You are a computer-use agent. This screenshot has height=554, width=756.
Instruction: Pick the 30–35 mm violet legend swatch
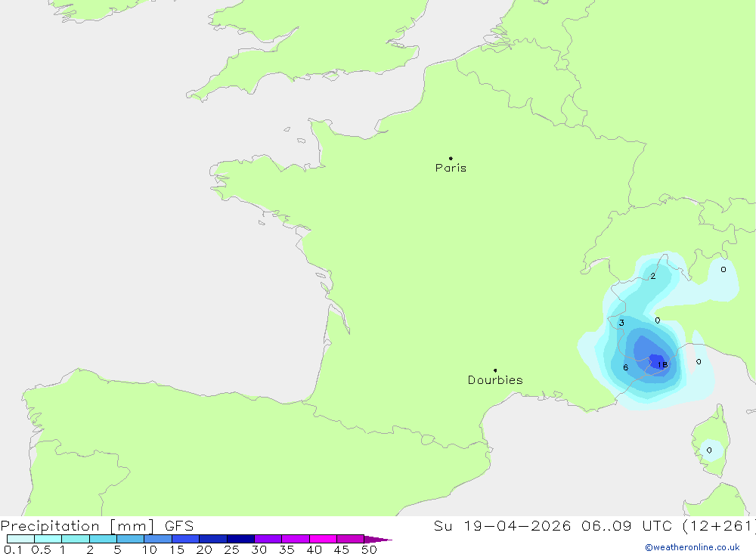(x=268, y=539)
